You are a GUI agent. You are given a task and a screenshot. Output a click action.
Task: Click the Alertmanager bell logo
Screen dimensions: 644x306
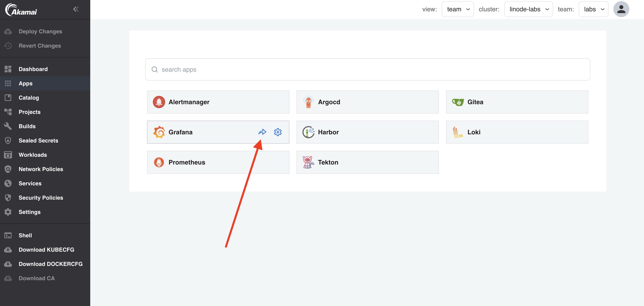pos(159,102)
